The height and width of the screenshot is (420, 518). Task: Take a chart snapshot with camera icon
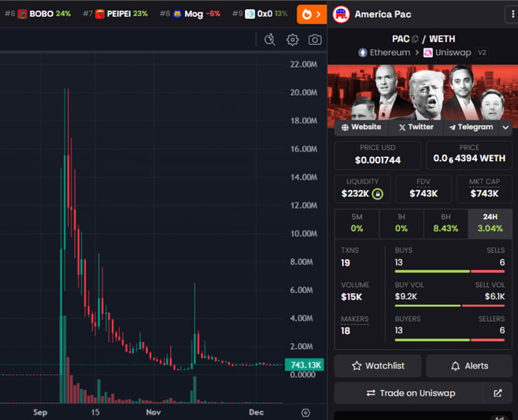coord(315,40)
